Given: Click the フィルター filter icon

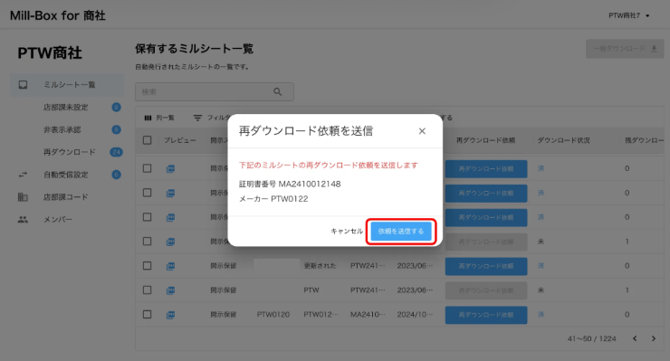Looking at the screenshot, I should click(x=197, y=118).
